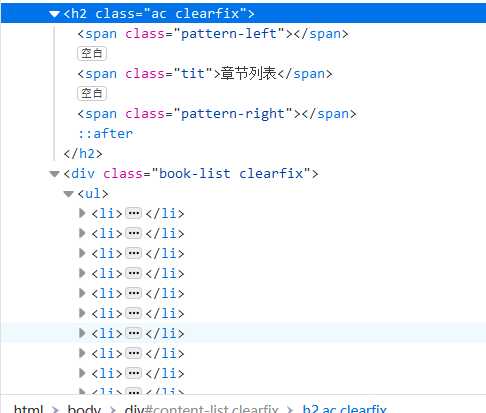The height and width of the screenshot is (413, 486).
Task: Select the span pattern-left node
Action: point(213,34)
